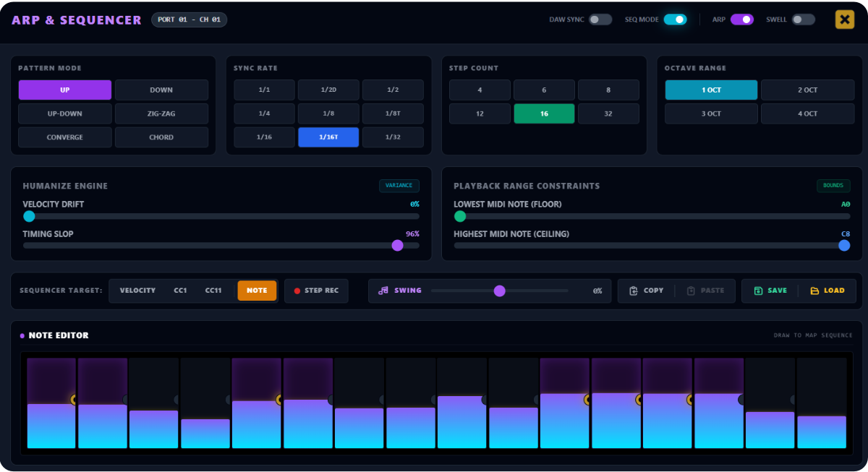Set sync rate to 1/1
Viewport: 868px width, 472px height.
pos(264,90)
